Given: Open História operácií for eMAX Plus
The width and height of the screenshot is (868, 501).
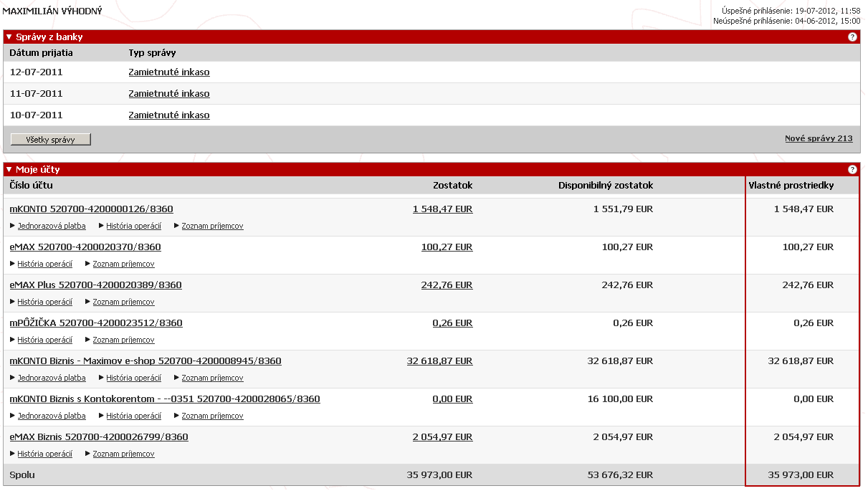Looking at the screenshot, I should click(44, 302).
